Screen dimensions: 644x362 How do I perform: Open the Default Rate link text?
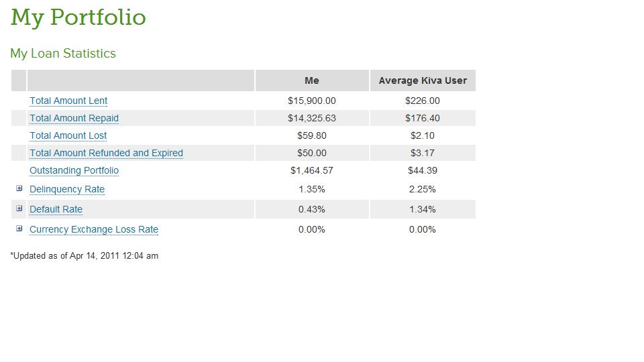(x=56, y=209)
